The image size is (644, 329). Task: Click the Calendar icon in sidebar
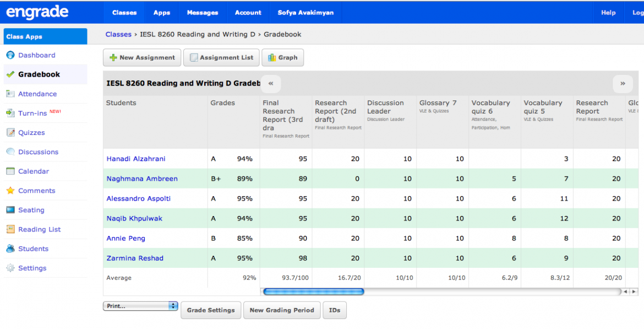point(10,171)
